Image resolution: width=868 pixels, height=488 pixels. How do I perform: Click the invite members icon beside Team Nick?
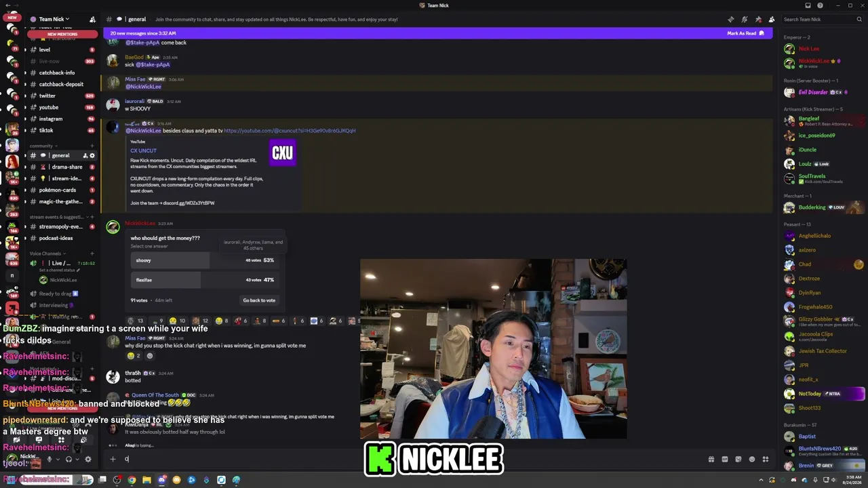pos(92,19)
